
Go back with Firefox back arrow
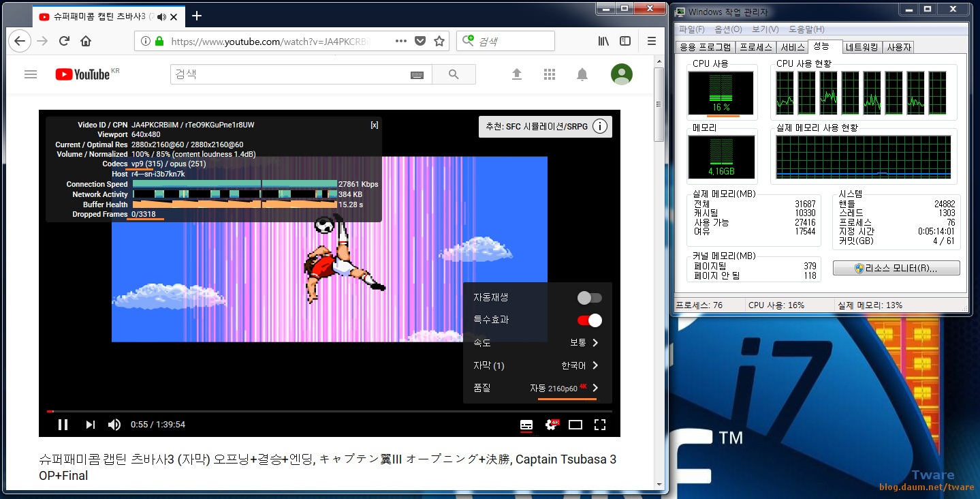click(x=20, y=41)
